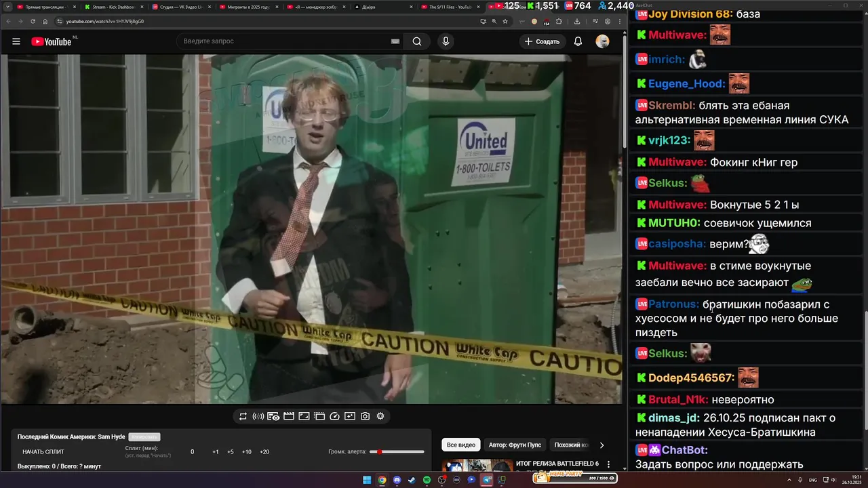Click username Joy Division 68 in chat

[690, 14]
